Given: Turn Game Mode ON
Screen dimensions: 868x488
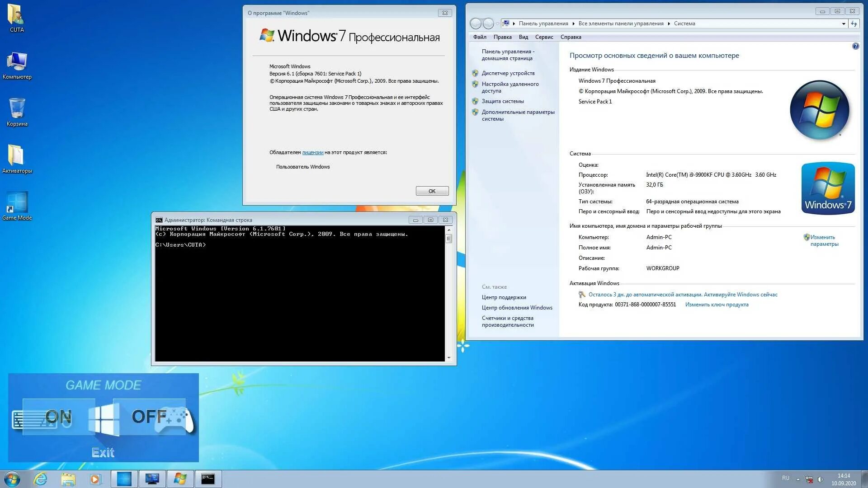Looking at the screenshot, I should coord(58,417).
